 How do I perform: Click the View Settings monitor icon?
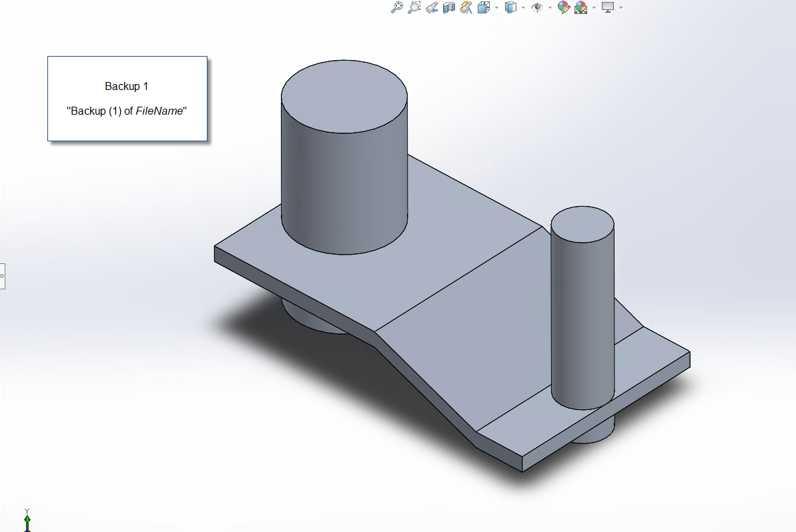pos(607,7)
